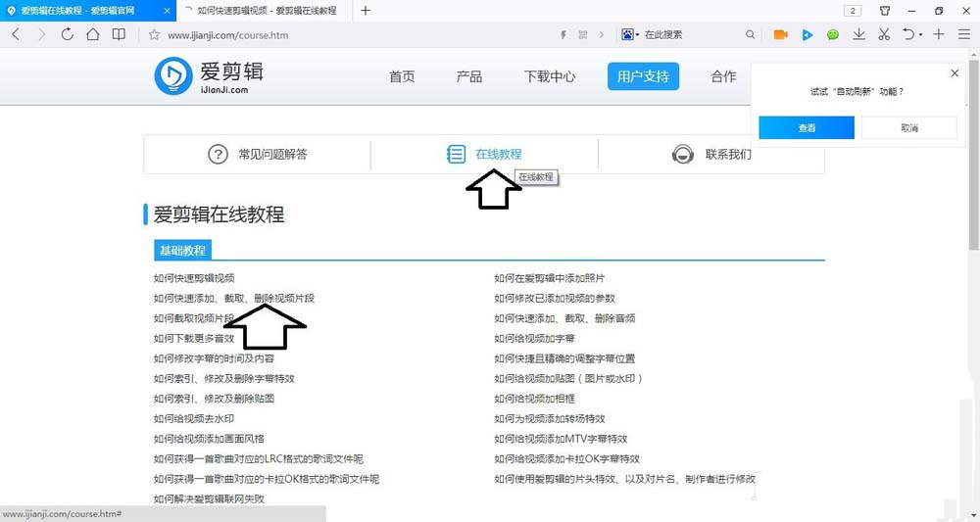The image size is (980, 522).
Task: Open the 下载中心 navigation item
Action: click(x=550, y=76)
